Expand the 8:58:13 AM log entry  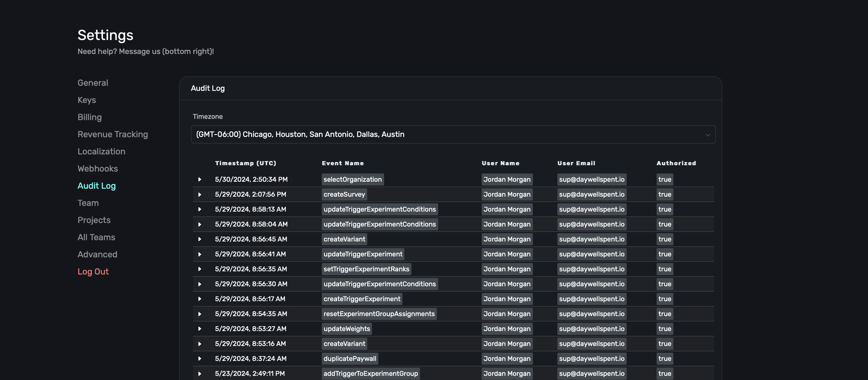[x=199, y=209]
